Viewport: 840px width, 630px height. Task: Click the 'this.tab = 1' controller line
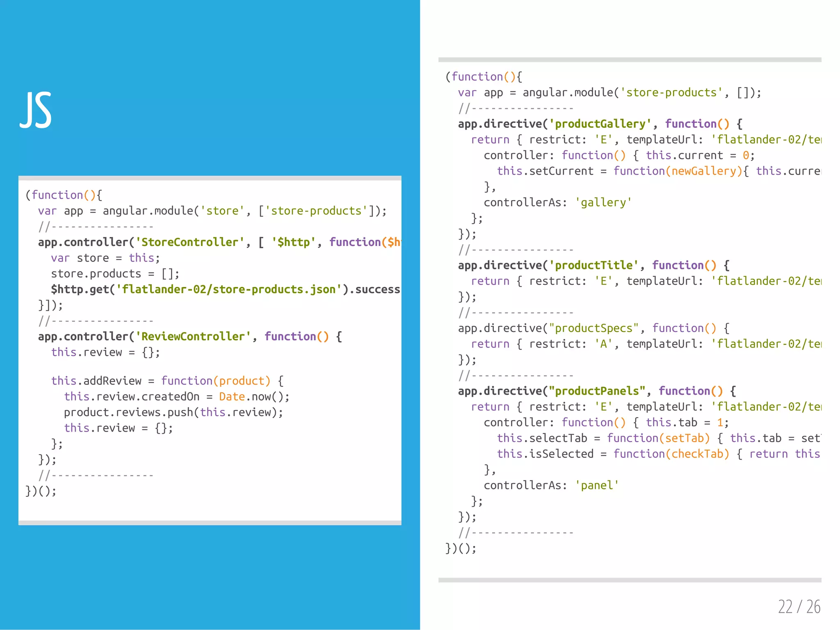pyautogui.click(x=606, y=423)
